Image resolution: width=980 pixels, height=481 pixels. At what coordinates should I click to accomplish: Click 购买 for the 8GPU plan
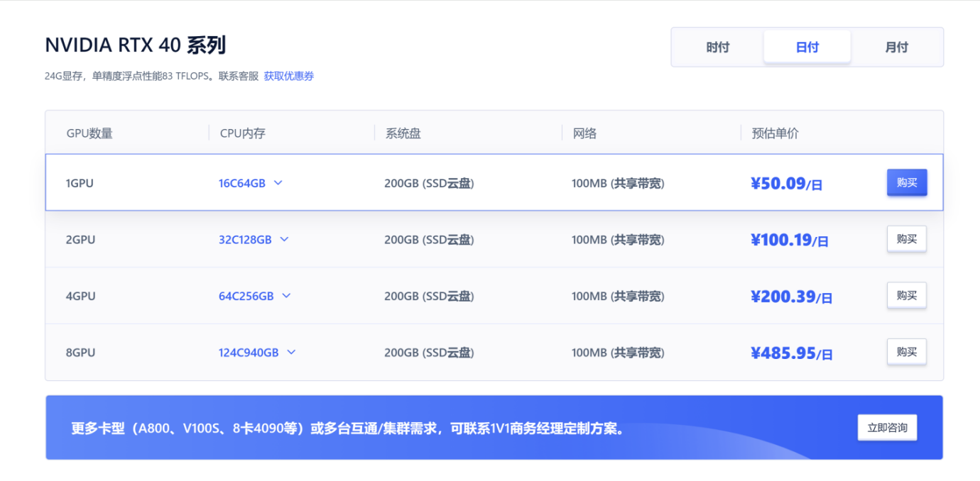click(907, 352)
